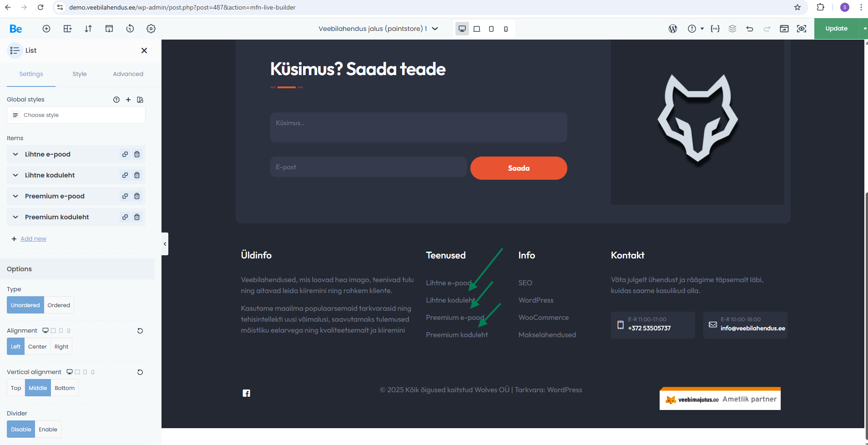The height and width of the screenshot is (445, 868).
Task: Click the Custom CSS code icon
Action: (715, 28)
